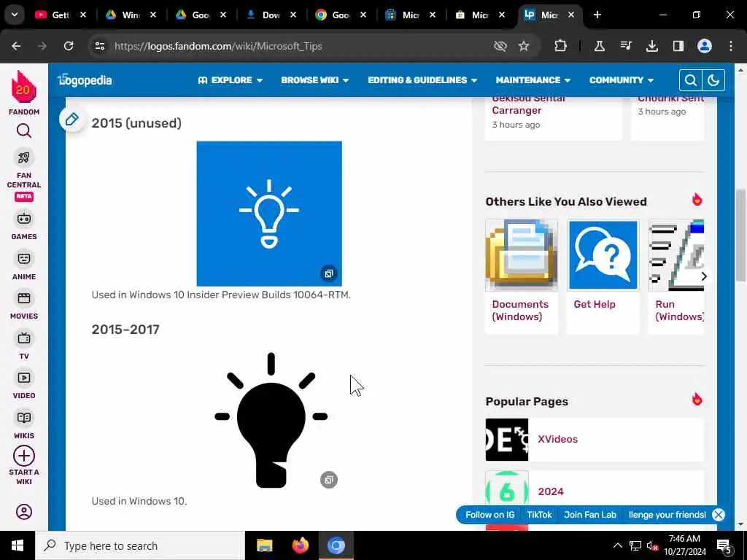Show hidden system tray icons chevron
The width and height of the screenshot is (747, 560).
pos(617,545)
